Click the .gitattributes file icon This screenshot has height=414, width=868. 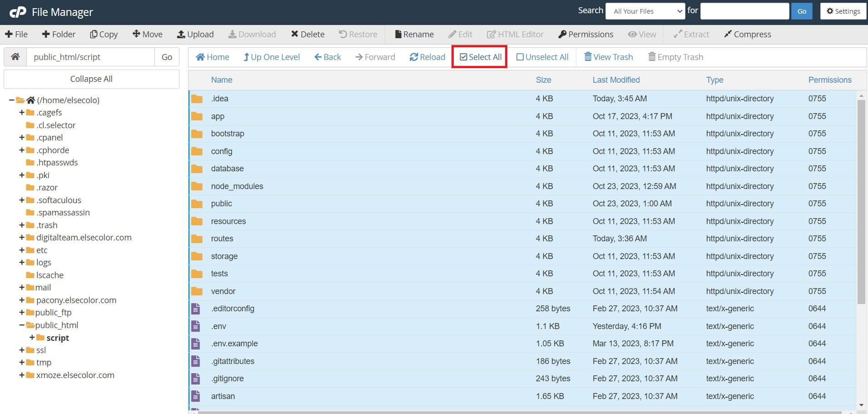click(196, 361)
